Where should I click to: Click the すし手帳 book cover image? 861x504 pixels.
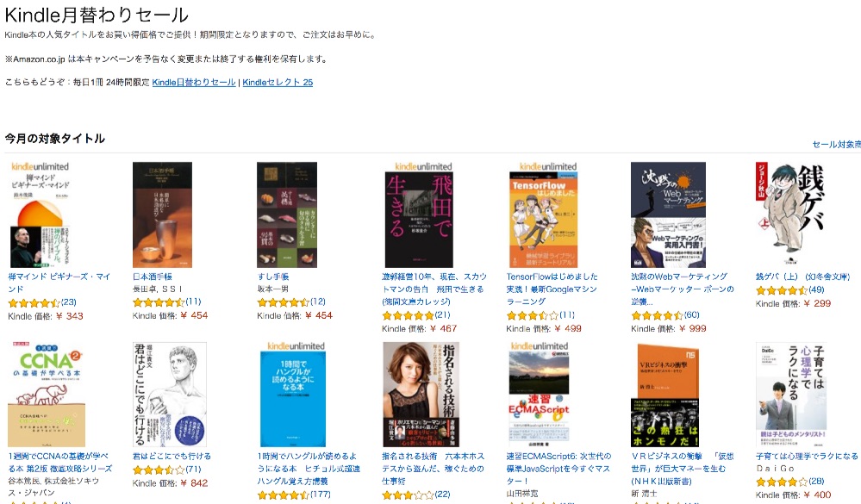coord(287,215)
